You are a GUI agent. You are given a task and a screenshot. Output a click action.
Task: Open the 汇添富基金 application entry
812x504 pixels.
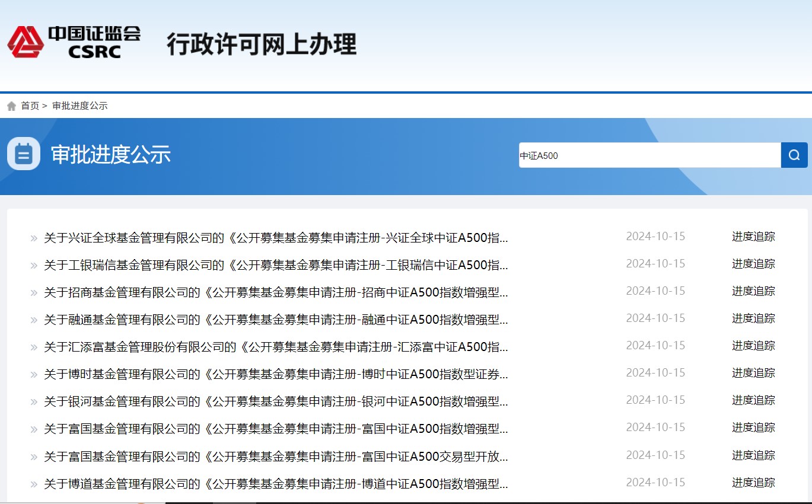[276, 347]
